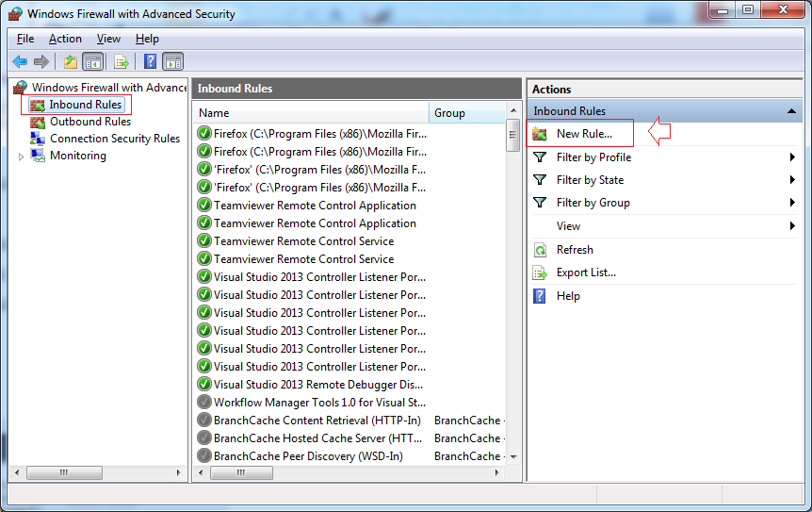Click the blue Help toolbar icon

pos(150,61)
